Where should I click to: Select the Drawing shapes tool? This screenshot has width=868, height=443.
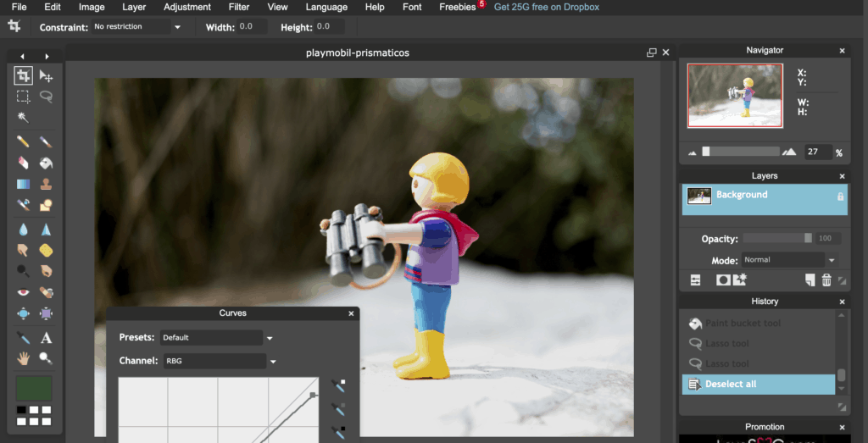(46, 205)
